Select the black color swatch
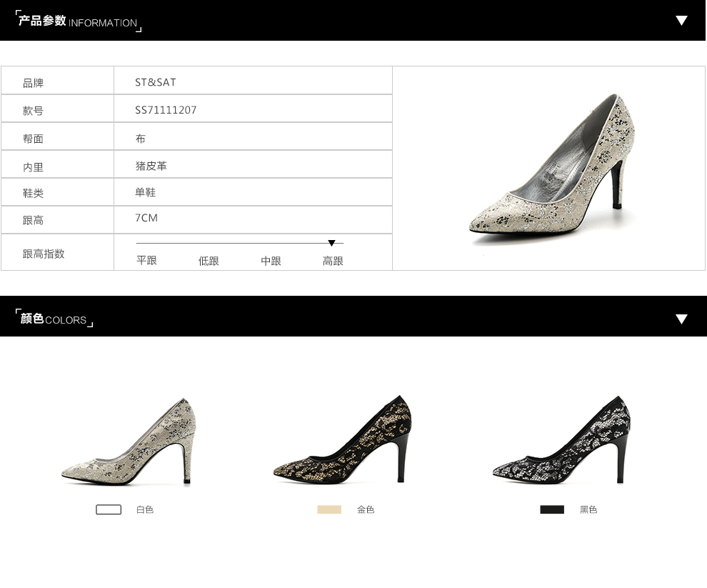This screenshot has width=707, height=588. (552, 509)
